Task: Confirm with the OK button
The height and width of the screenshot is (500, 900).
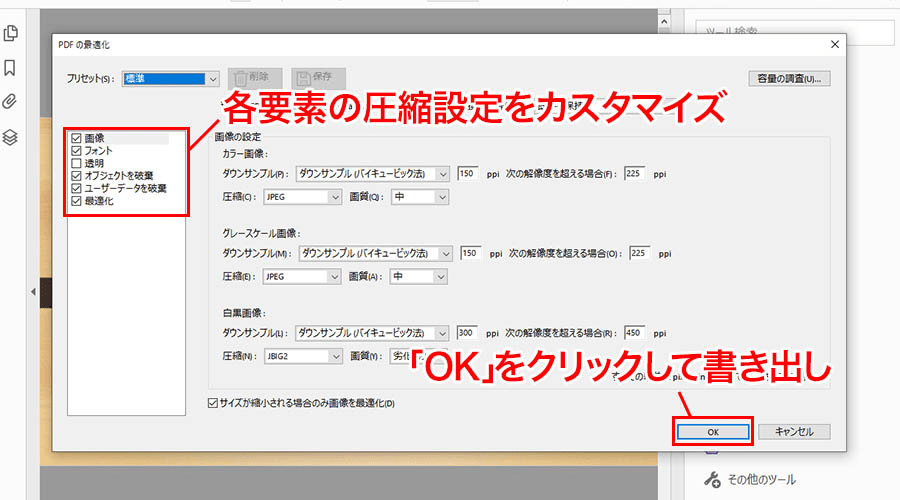Action: (x=713, y=432)
